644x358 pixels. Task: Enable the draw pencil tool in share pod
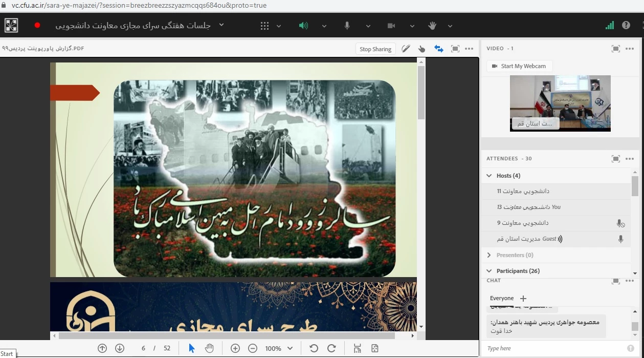pyautogui.click(x=406, y=49)
